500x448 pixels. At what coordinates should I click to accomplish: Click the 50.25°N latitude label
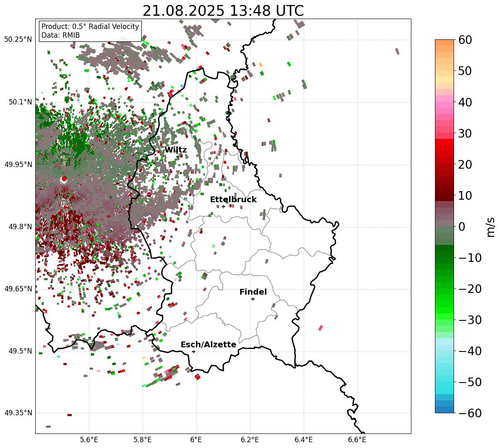tap(18, 40)
